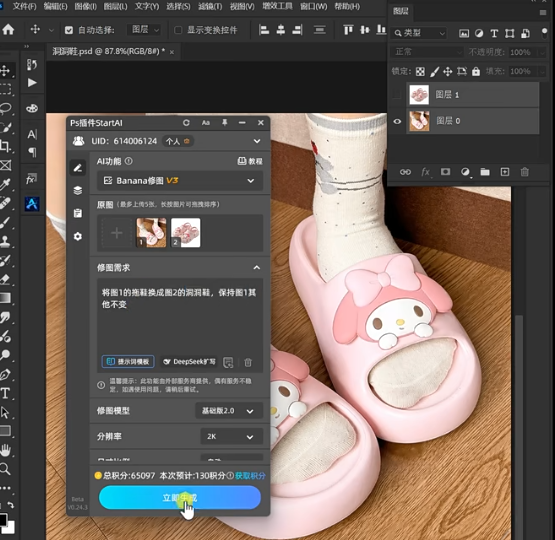Select the Path Selection tool
This screenshot has height=540, width=555.
(x=5, y=412)
